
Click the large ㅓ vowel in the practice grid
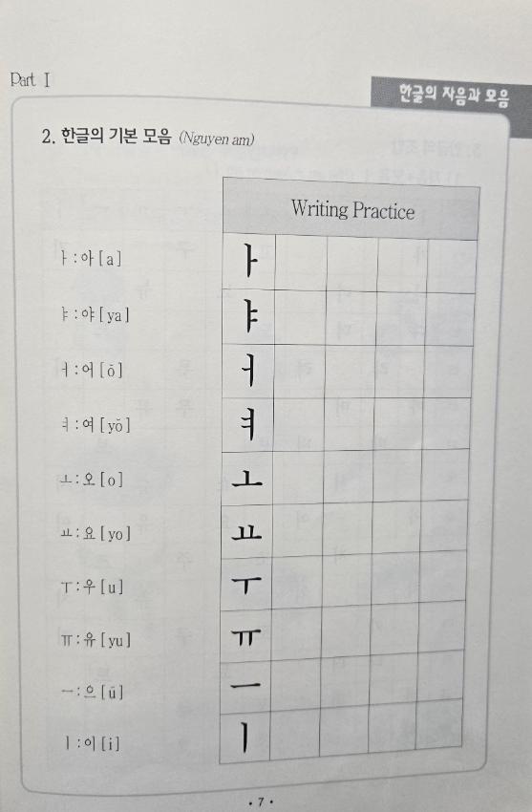point(248,371)
